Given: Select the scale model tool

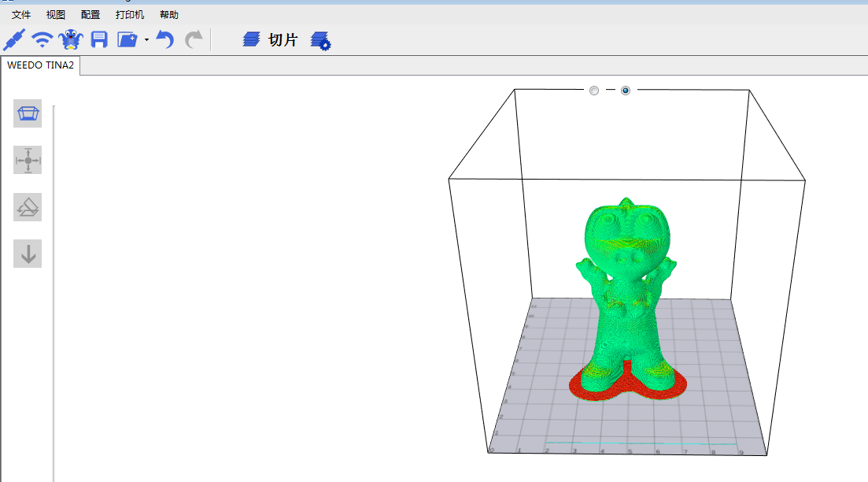Looking at the screenshot, I should [x=28, y=161].
